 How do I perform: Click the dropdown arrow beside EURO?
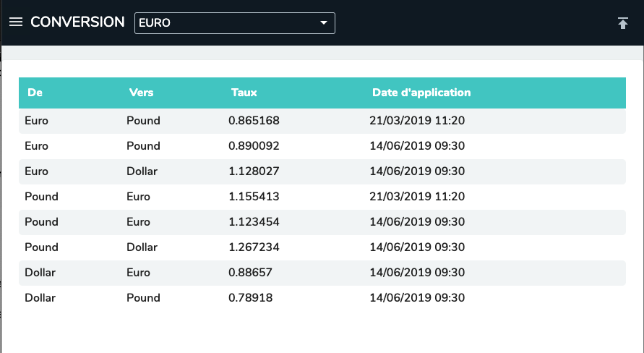pos(324,23)
